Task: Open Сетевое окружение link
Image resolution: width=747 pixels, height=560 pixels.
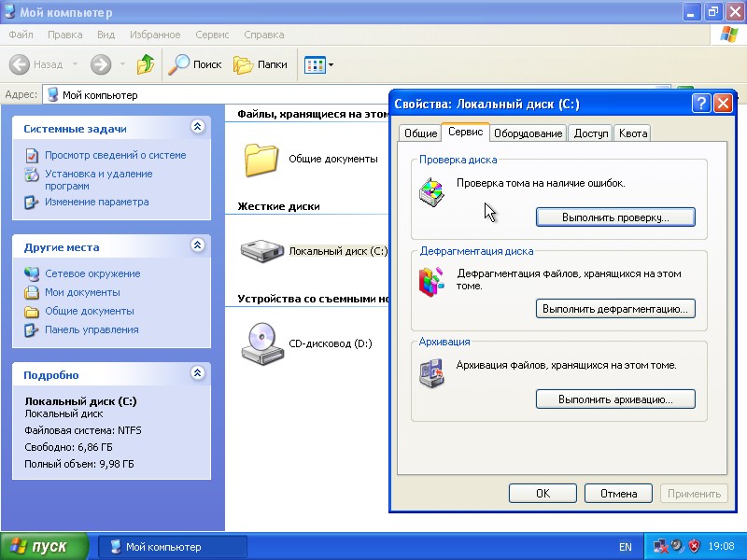Action: (92, 273)
